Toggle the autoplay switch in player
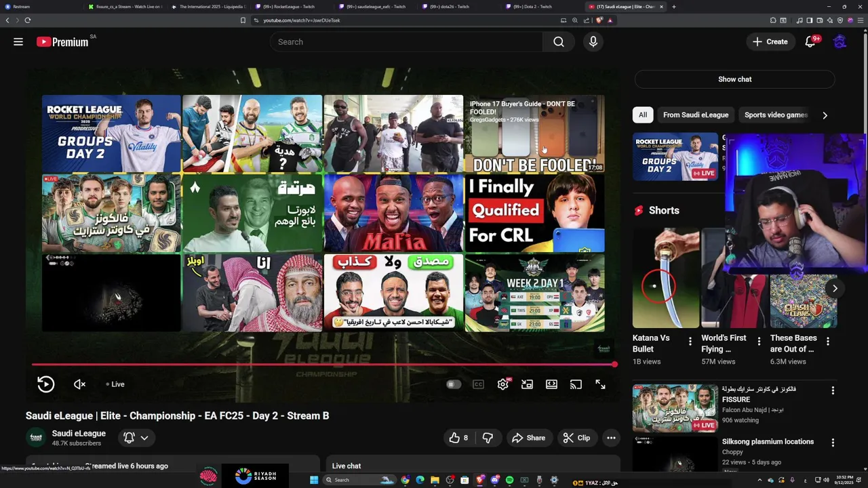Image resolution: width=868 pixels, height=488 pixels. pyautogui.click(x=454, y=384)
